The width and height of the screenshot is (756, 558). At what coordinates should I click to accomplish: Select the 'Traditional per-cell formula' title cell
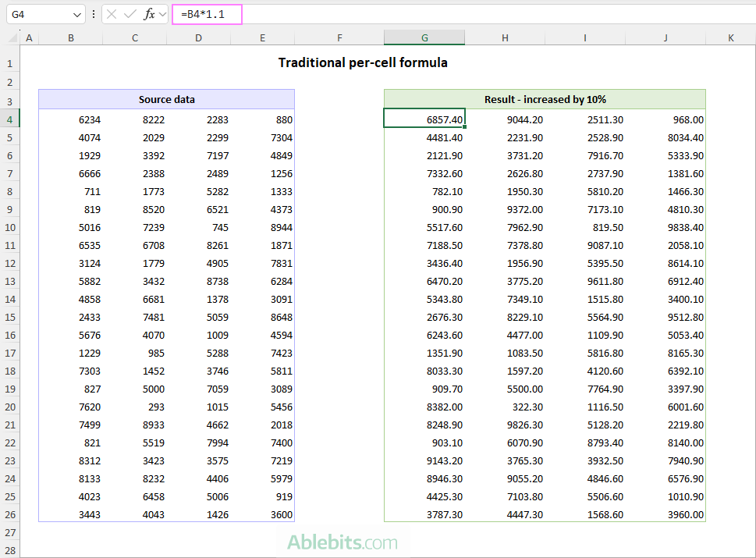[x=363, y=63]
